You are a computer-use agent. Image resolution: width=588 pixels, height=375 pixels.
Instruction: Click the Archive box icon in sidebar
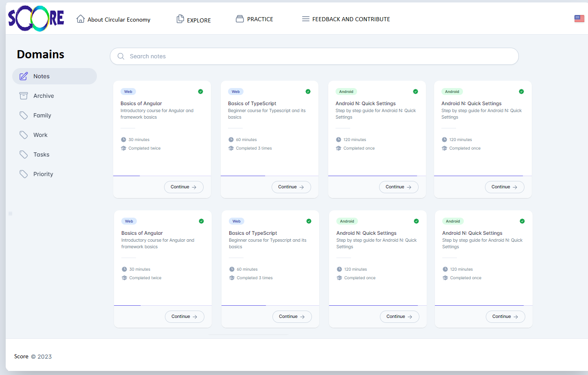(x=24, y=96)
